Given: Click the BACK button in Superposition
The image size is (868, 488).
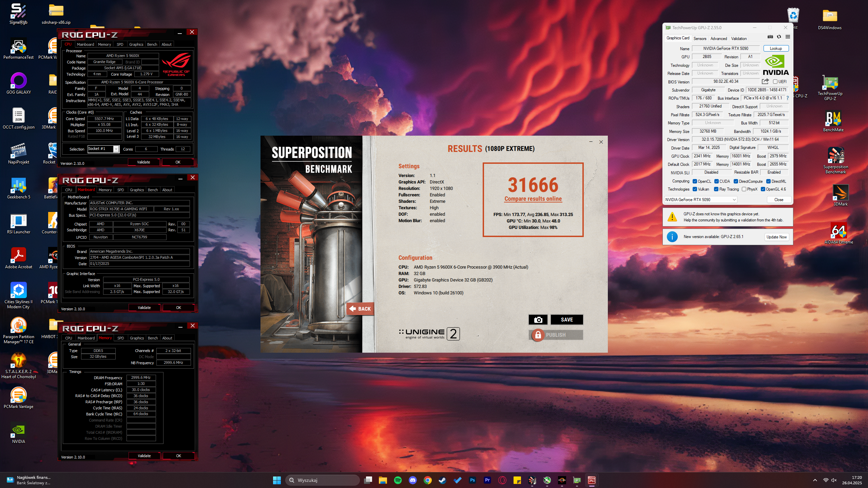Looking at the screenshot, I should 360,309.
